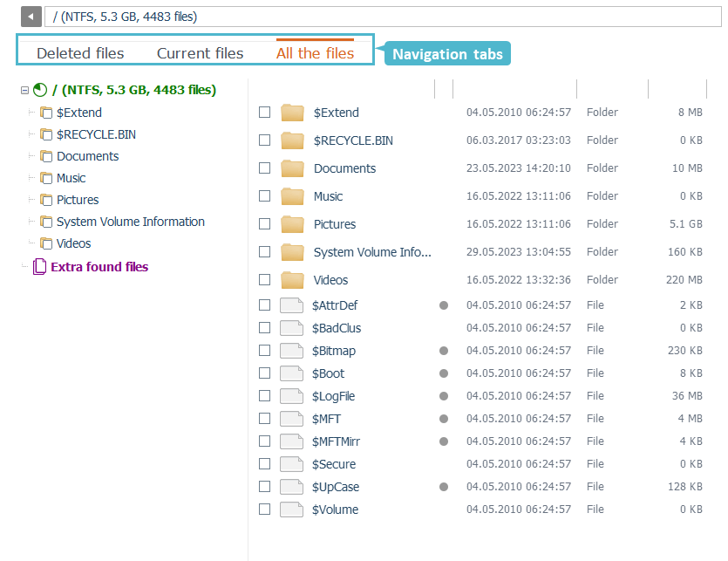Click the disk icon next to NTFS root
The width and height of the screenshot is (728, 561).
click(x=39, y=90)
